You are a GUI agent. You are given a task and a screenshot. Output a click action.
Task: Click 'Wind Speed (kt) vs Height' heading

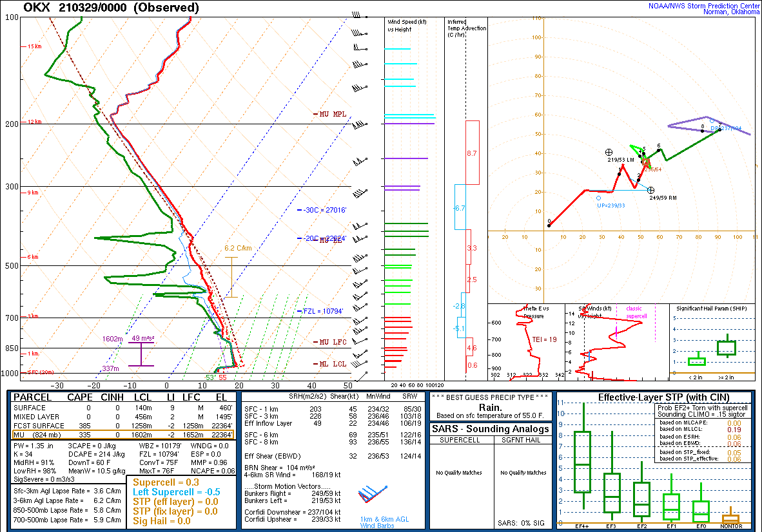407,26
